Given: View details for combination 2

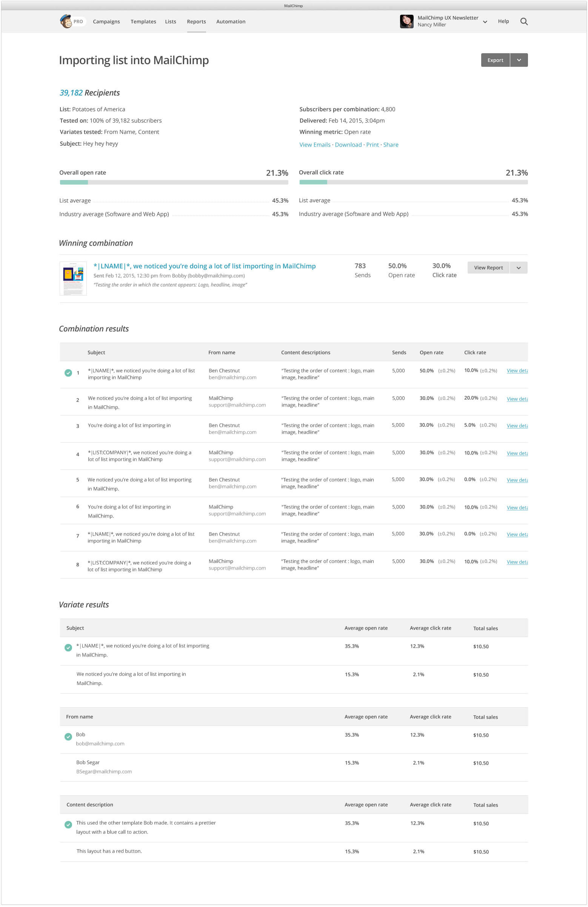Looking at the screenshot, I should [x=517, y=399].
